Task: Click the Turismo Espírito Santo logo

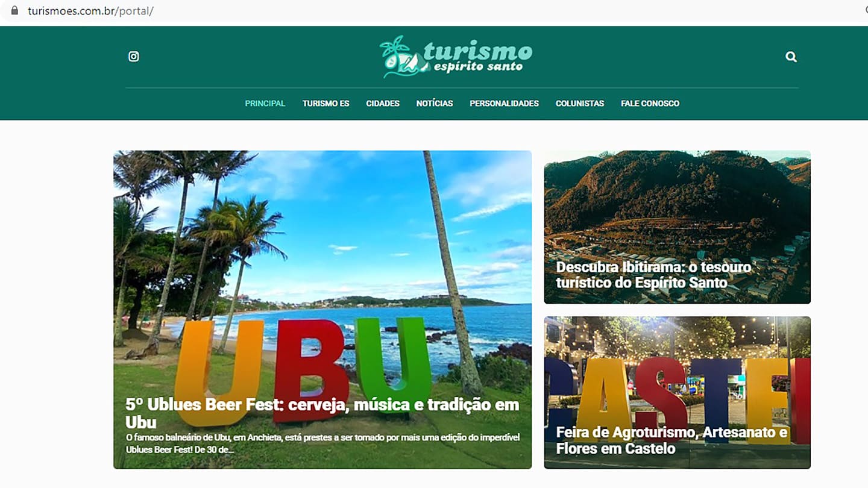Action: [x=456, y=56]
